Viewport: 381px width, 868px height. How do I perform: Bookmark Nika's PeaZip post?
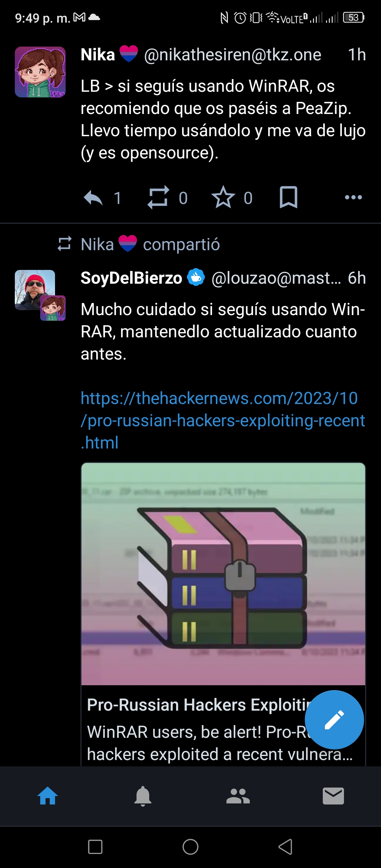289,197
